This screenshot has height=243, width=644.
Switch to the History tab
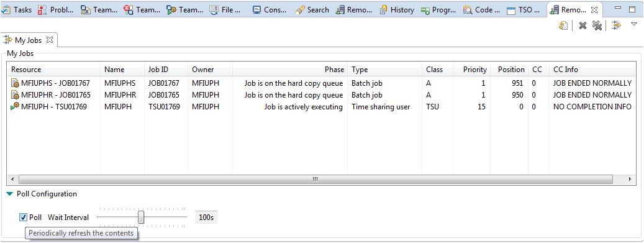pos(397,10)
